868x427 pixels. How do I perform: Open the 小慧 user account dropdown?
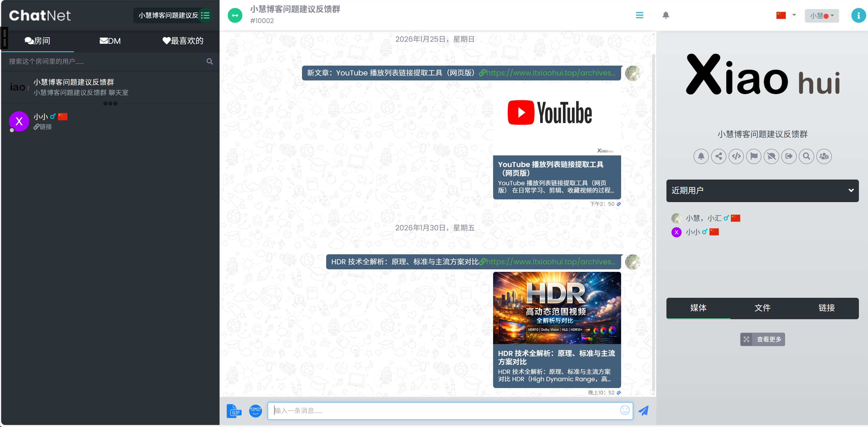click(x=822, y=15)
